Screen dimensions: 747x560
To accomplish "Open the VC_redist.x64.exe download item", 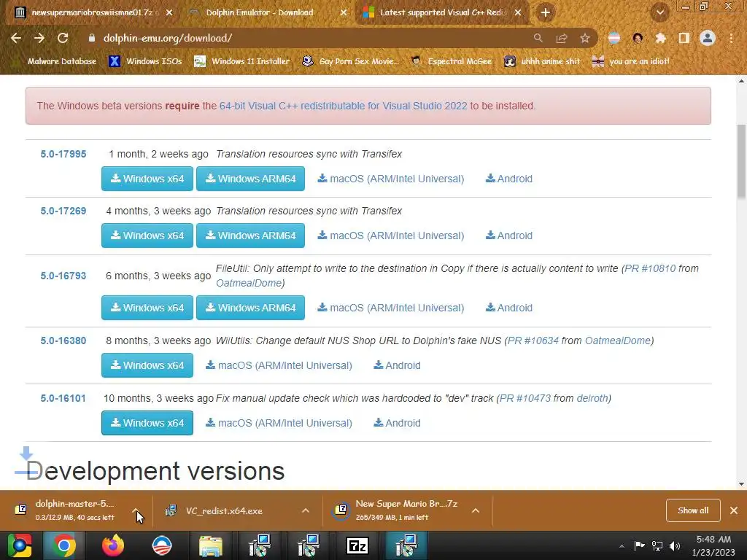I will pos(224,511).
